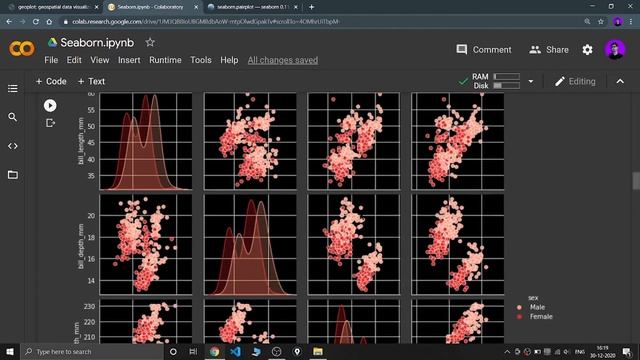Open the Runtime menu
Viewport: 640px width, 360px height.
[x=165, y=60]
